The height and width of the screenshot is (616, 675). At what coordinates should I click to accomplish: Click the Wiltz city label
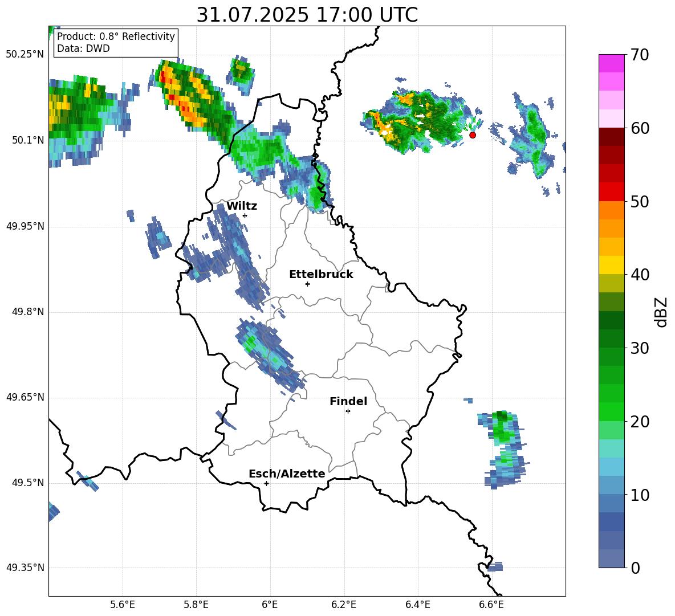(242, 206)
